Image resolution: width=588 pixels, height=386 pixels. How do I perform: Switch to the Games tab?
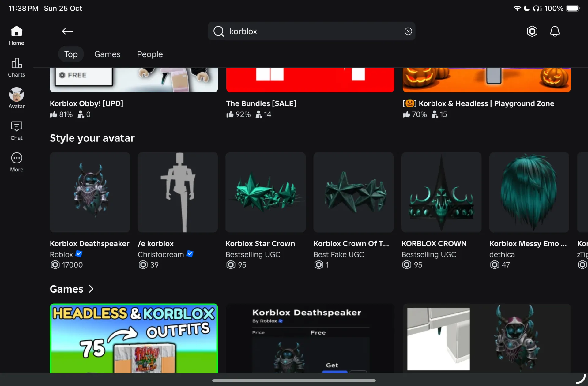[107, 54]
